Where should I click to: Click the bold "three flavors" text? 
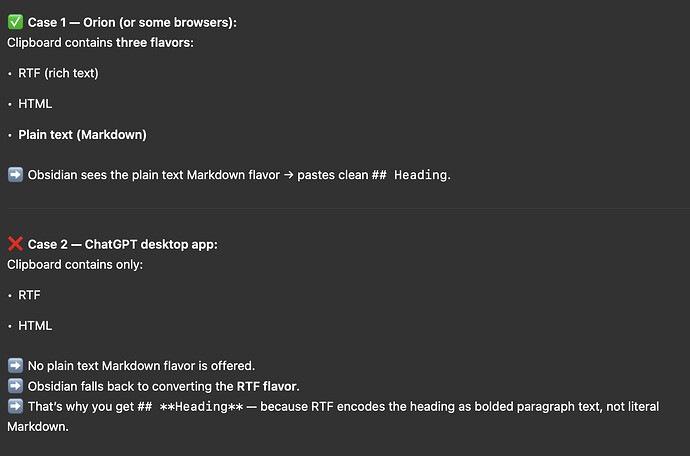click(152, 42)
